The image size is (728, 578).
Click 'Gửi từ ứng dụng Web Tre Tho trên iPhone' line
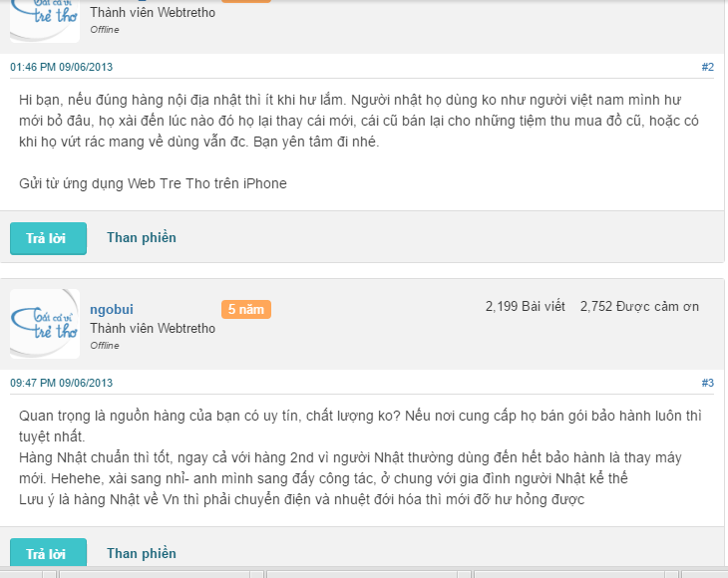[x=153, y=183]
